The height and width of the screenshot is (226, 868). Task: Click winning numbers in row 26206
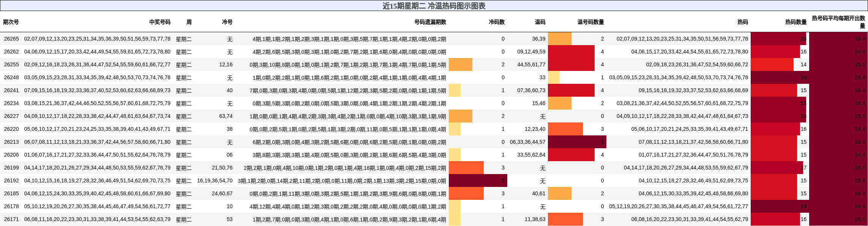point(97,155)
